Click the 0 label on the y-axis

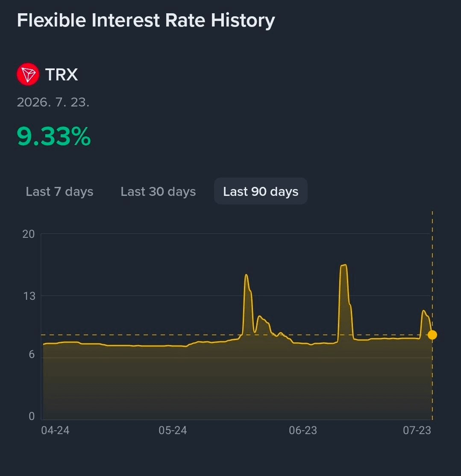[x=32, y=416]
